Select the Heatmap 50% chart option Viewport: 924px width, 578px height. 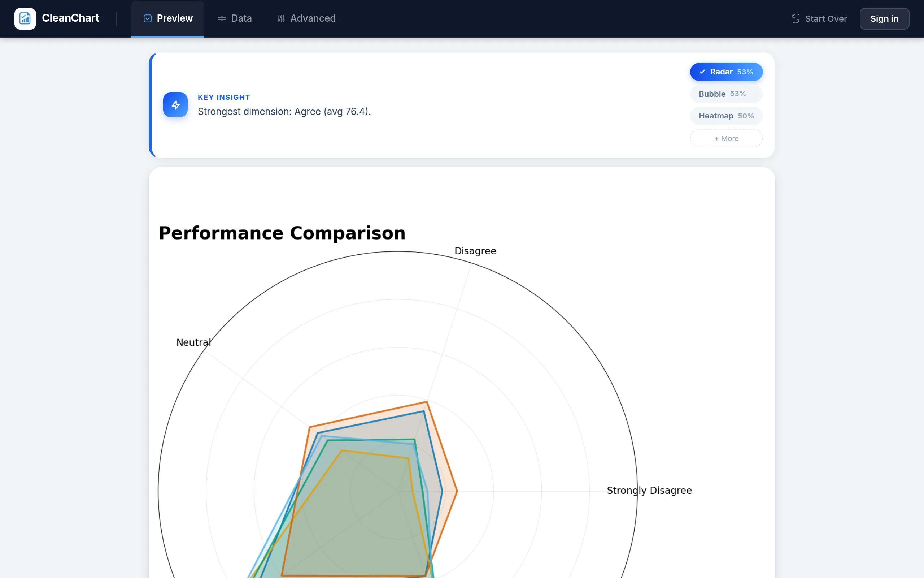[x=726, y=116]
